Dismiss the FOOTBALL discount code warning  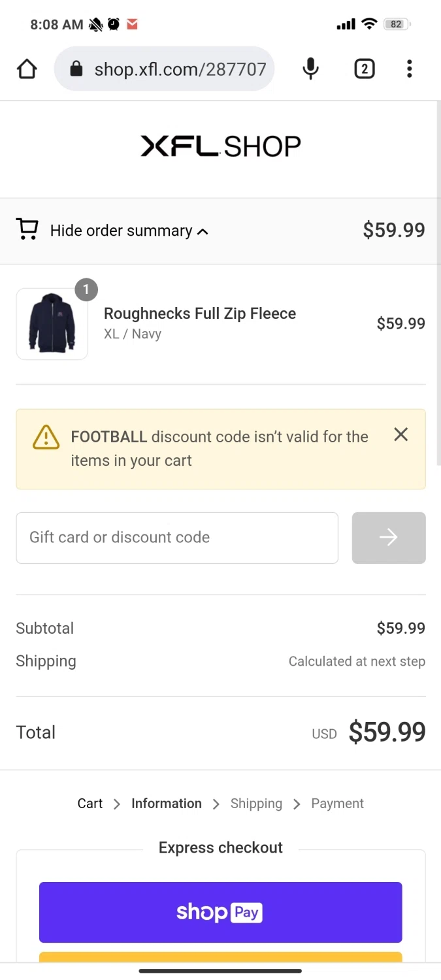tap(400, 434)
